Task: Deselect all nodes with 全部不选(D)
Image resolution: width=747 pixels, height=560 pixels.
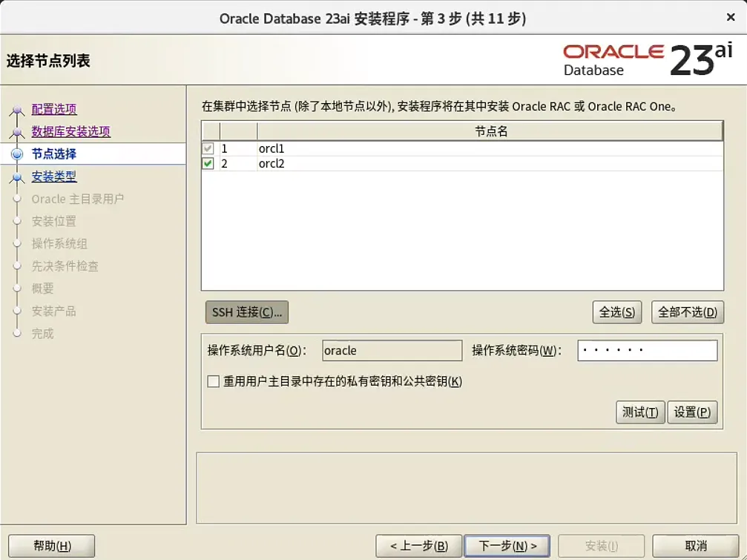Action: (x=687, y=312)
